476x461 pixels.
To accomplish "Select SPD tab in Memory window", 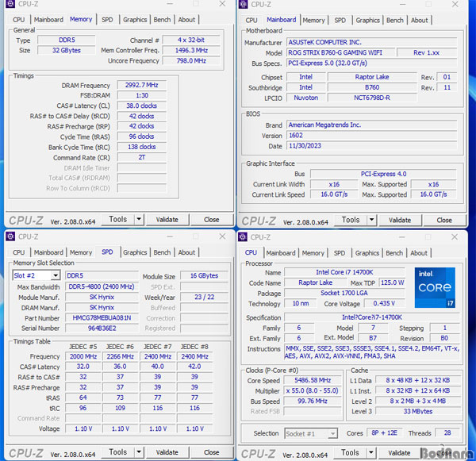I will (107, 20).
